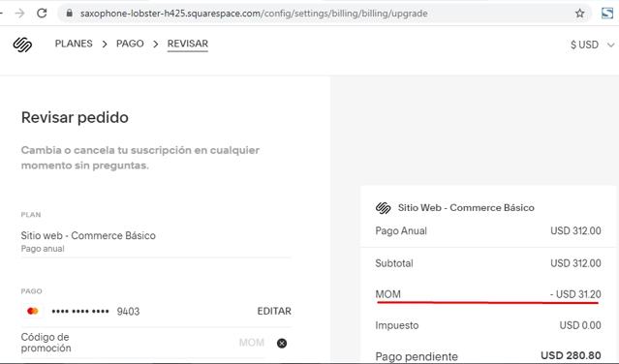Screen dimensions: 619x364
Task: Click the total due USD 280.80
Action: point(571,355)
